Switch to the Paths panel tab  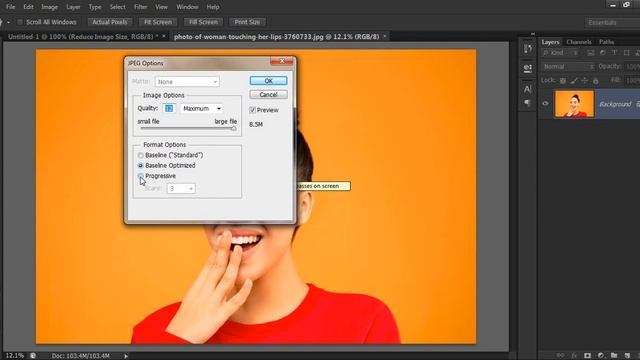pyautogui.click(x=607, y=42)
